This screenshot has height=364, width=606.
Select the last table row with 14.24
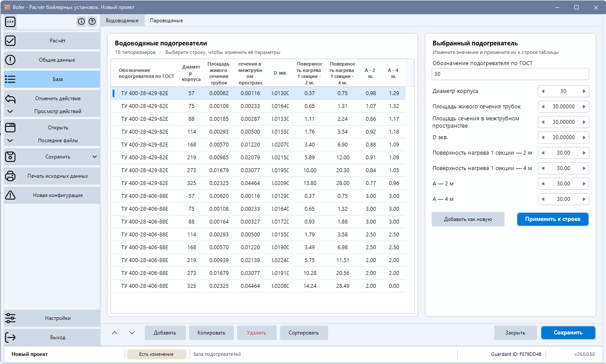(258, 286)
